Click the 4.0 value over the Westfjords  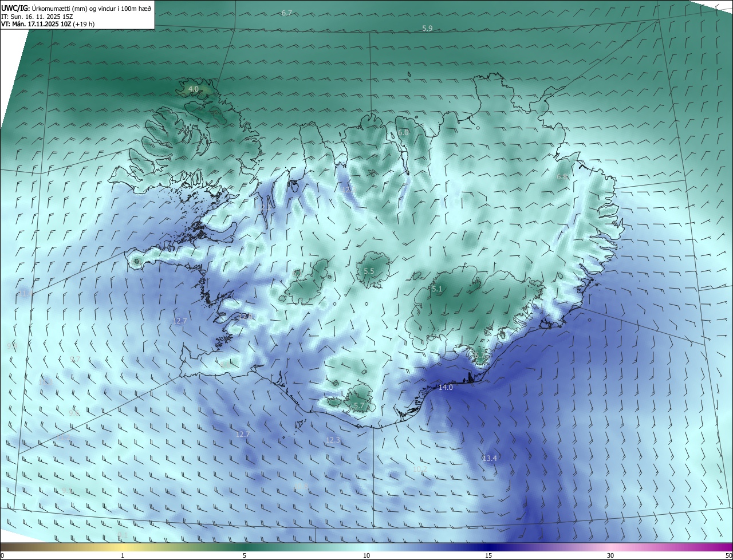[x=193, y=89]
